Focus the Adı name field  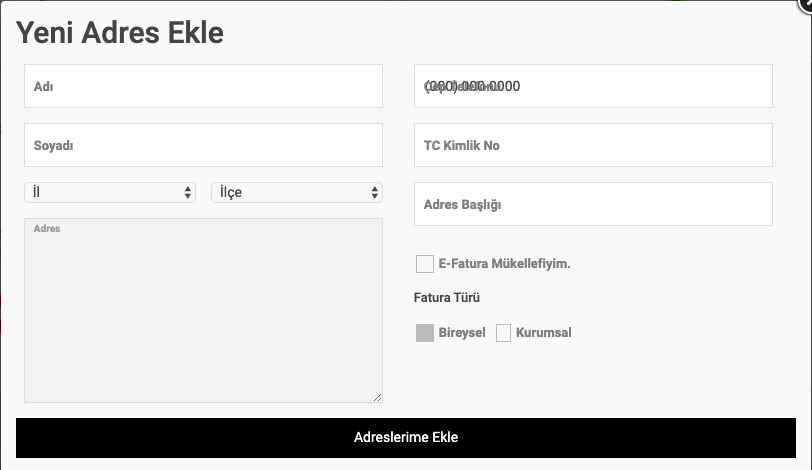coord(204,86)
